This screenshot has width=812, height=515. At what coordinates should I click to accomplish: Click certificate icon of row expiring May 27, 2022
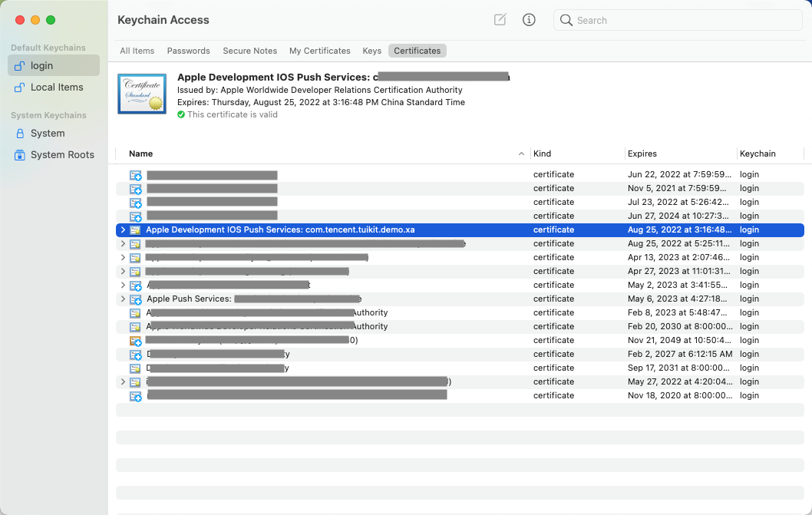click(135, 382)
